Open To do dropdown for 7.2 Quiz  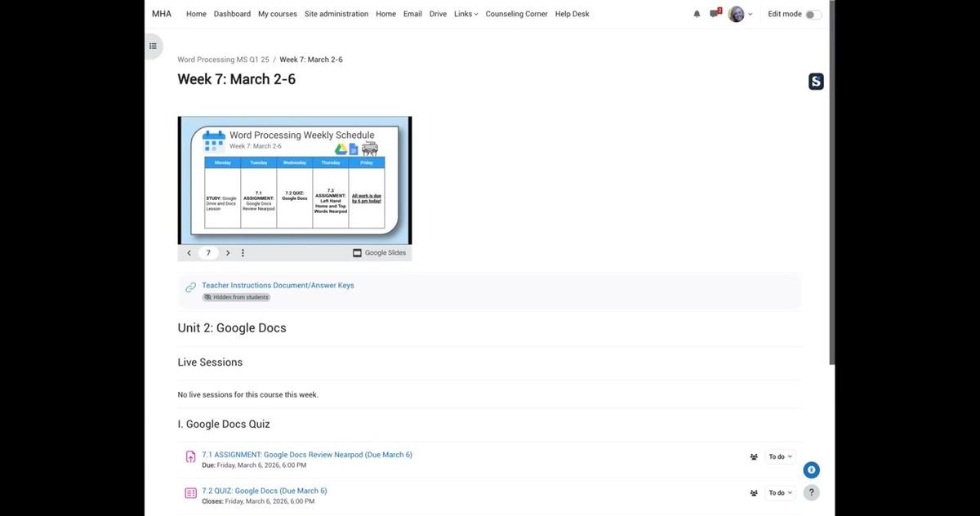click(780, 493)
